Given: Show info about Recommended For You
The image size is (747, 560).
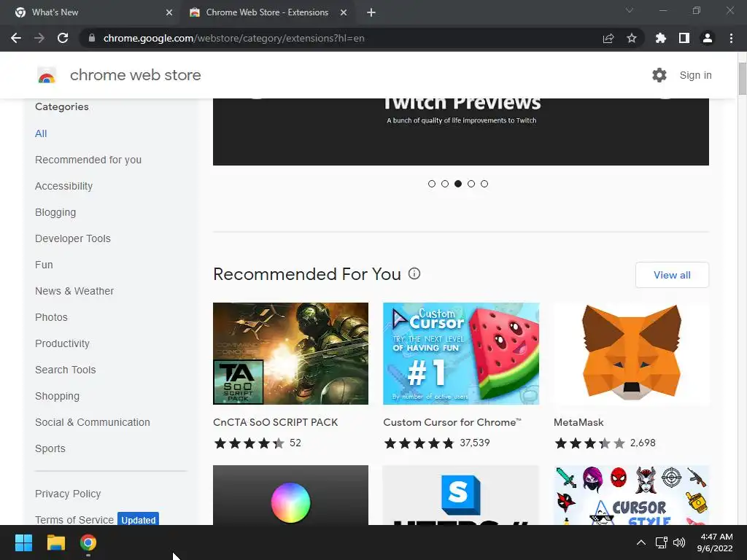Looking at the screenshot, I should pos(414,273).
